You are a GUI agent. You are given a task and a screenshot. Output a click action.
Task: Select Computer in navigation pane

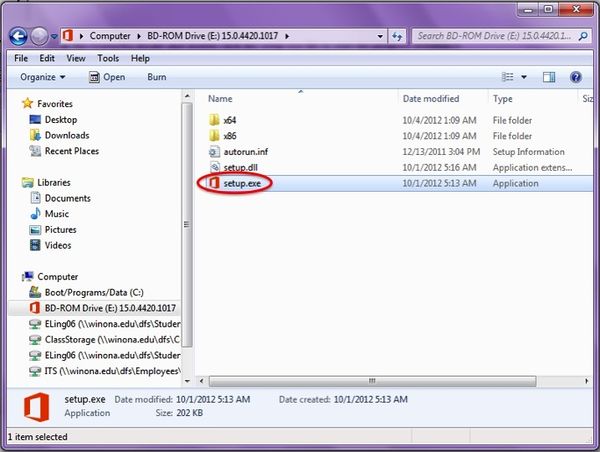(57, 276)
